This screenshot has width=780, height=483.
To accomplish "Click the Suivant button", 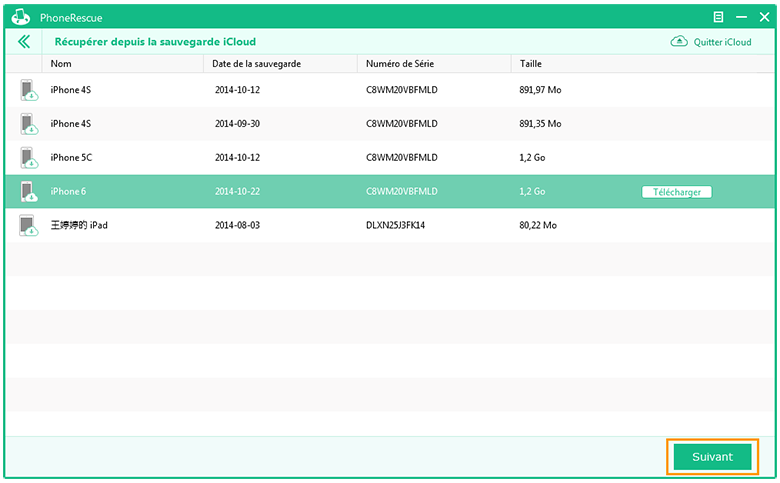I will pyautogui.click(x=712, y=457).
